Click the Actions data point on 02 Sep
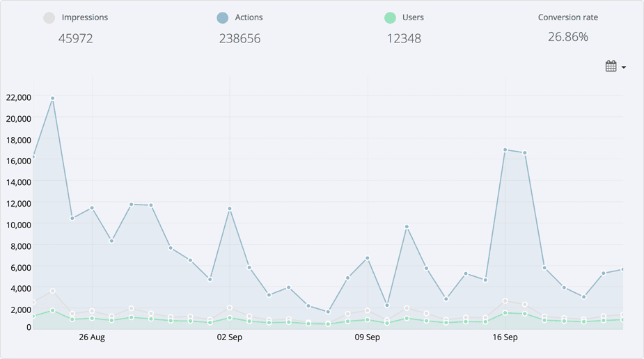The height and width of the screenshot is (359, 644). (x=230, y=209)
